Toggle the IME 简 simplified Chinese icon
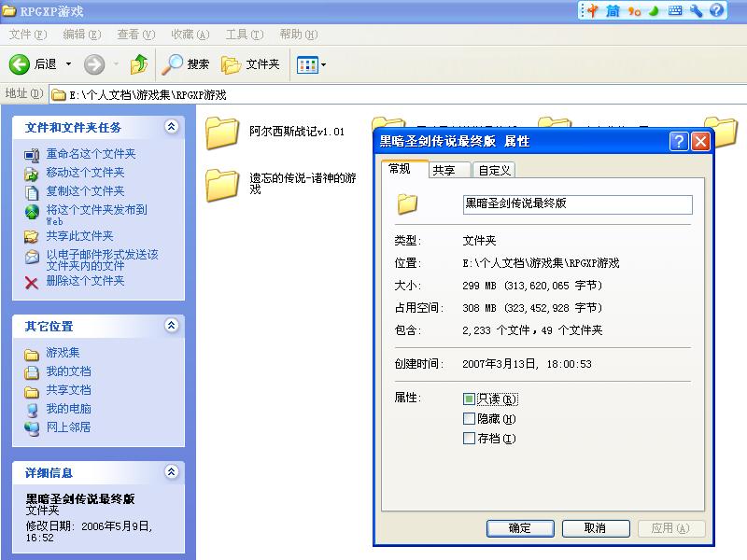Screen dimensions: 747x560 (613, 10)
